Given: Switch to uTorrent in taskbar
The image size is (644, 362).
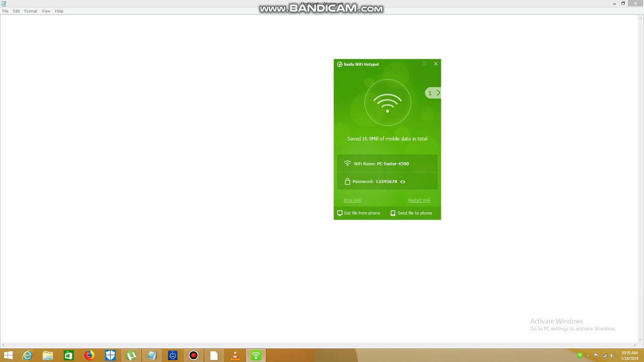Looking at the screenshot, I should pyautogui.click(x=131, y=355).
